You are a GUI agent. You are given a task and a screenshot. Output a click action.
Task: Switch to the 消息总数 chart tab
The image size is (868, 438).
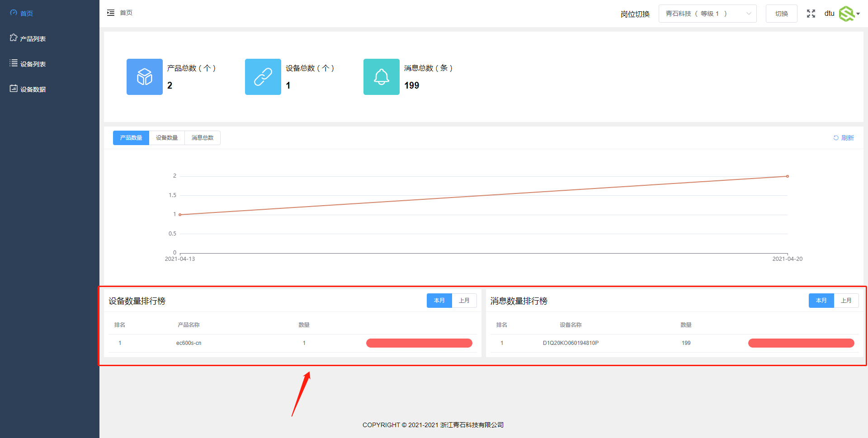pos(203,138)
